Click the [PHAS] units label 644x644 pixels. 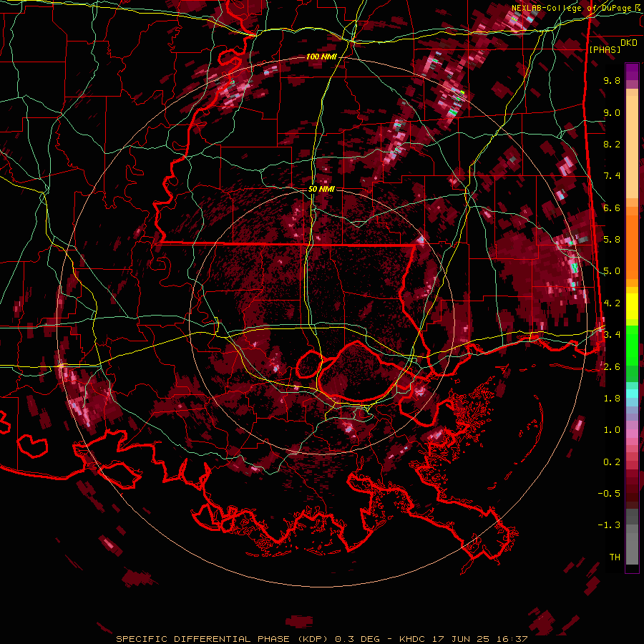[605, 50]
